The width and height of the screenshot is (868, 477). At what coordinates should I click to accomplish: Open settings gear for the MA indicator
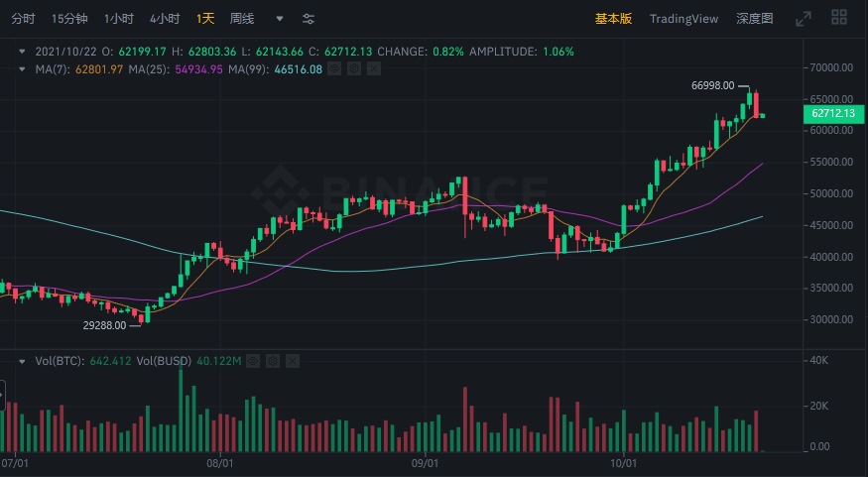(353, 68)
